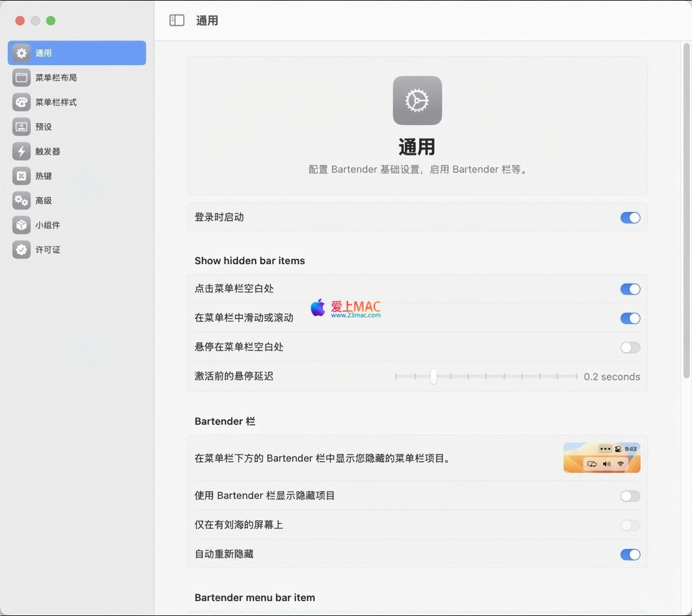Click the 热键 command key icon
The height and width of the screenshot is (616, 692).
22,176
